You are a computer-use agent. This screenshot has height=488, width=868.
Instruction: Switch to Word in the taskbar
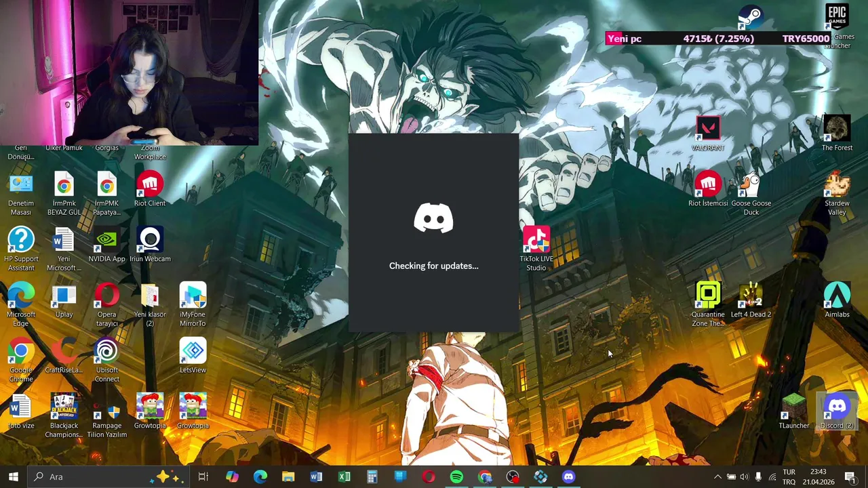[x=316, y=476]
